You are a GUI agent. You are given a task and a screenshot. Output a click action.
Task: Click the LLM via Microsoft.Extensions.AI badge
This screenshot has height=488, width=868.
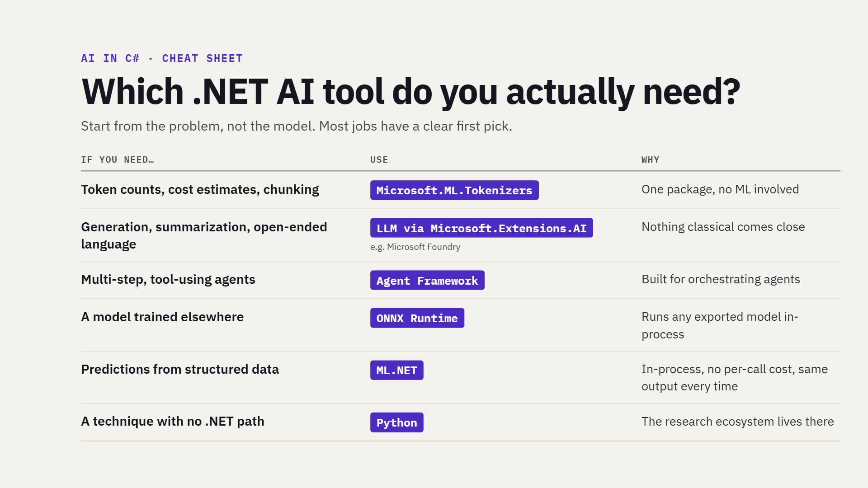tap(481, 228)
